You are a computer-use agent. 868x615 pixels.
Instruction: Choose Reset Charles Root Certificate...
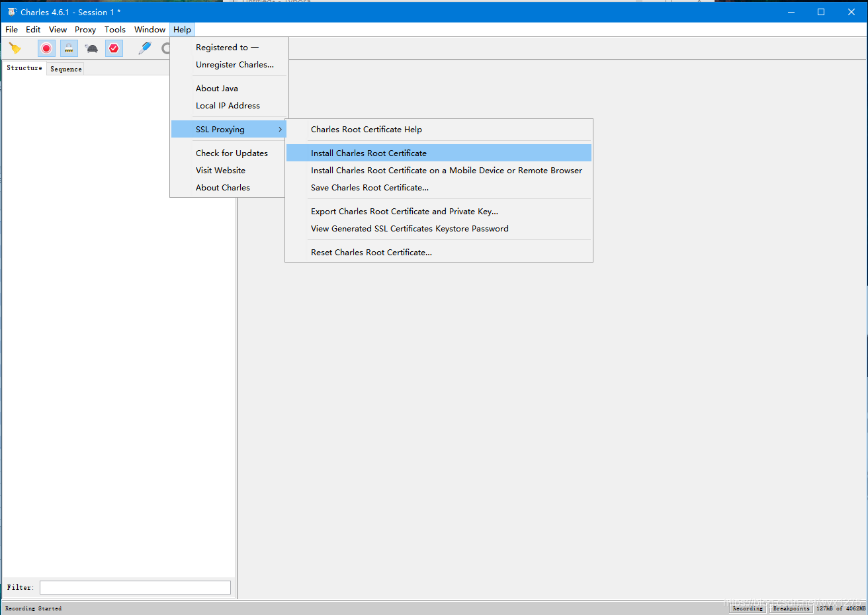click(439, 253)
